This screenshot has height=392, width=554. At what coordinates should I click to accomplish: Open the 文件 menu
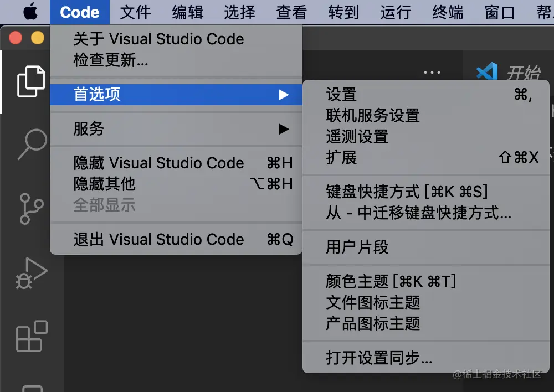[135, 12]
